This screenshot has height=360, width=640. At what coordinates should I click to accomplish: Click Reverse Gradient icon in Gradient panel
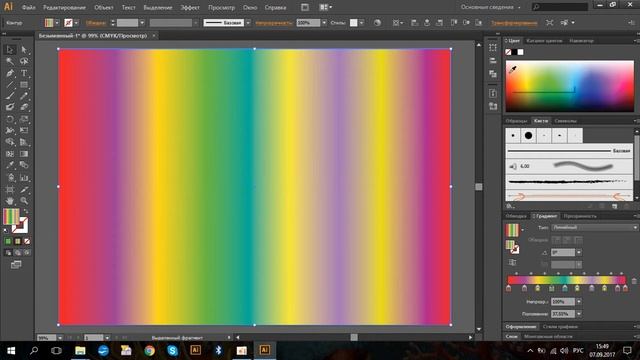point(512,262)
